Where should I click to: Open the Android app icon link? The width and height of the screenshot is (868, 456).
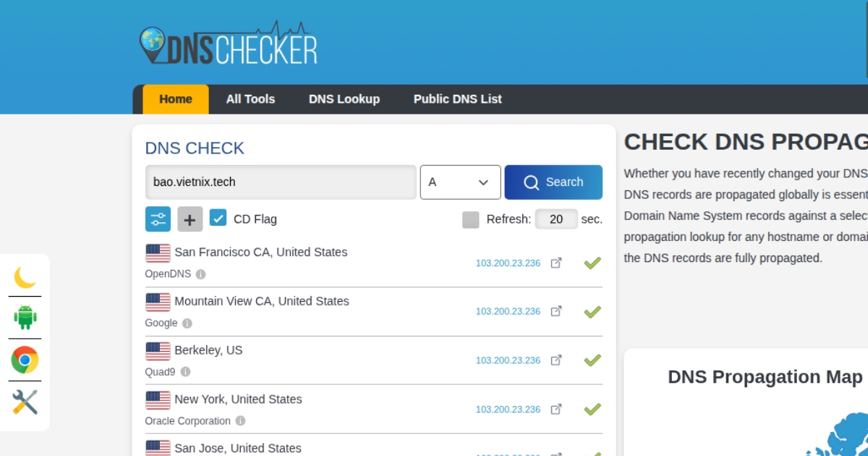click(25, 317)
